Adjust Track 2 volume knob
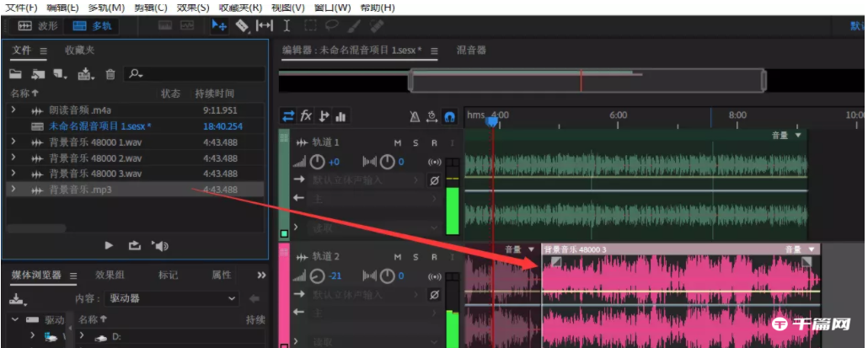The width and height of the screenshot is (868, 348). [317, 276]
